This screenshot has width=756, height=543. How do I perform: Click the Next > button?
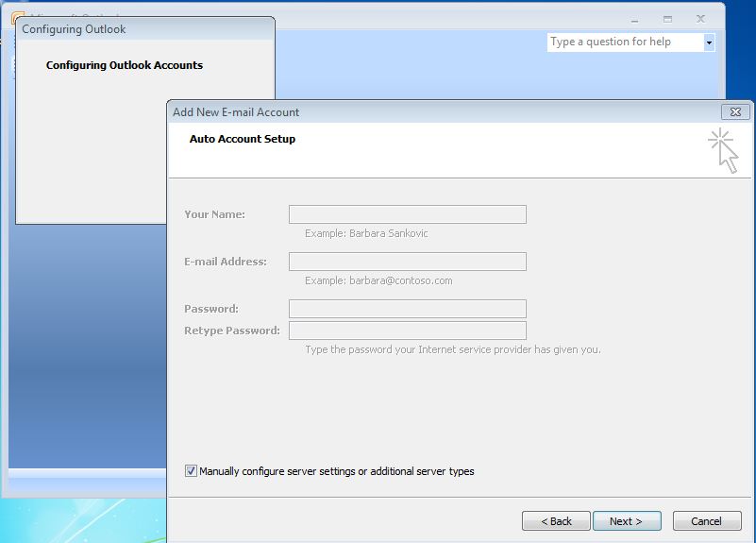pyautogui.click(x=627, y=521)
